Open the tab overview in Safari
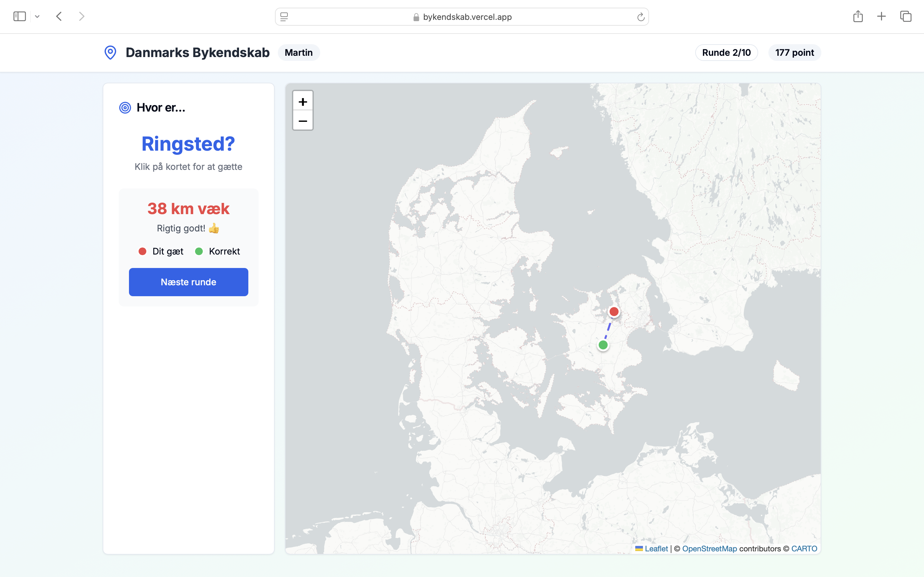 click(x=905, y=16)
